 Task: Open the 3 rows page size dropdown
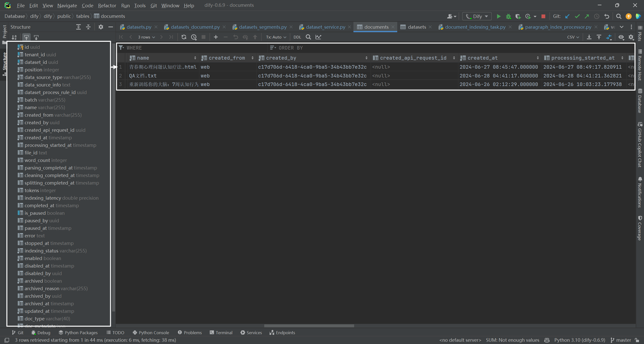146,37
